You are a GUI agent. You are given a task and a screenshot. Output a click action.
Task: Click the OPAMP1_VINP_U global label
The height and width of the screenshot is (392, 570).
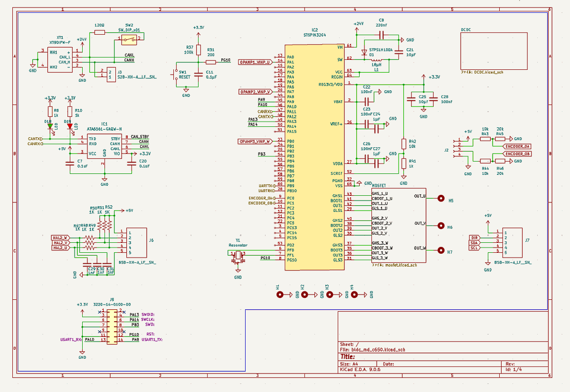(255, 62)
